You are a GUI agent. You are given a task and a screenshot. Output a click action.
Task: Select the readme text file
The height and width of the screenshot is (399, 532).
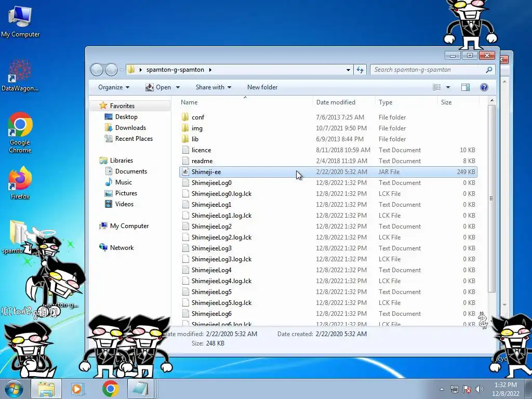(x=328, y=161)
